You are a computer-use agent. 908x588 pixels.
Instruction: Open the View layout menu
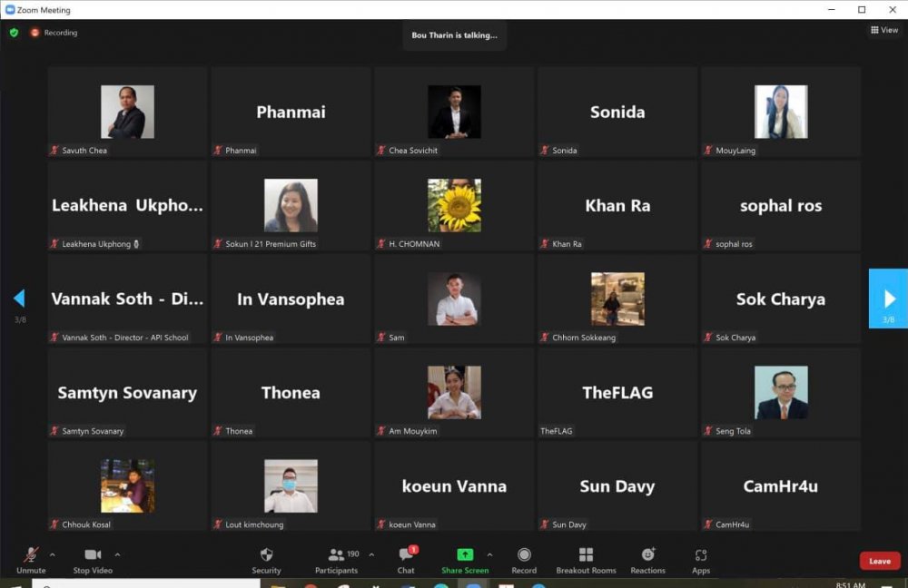click(884, 30)
